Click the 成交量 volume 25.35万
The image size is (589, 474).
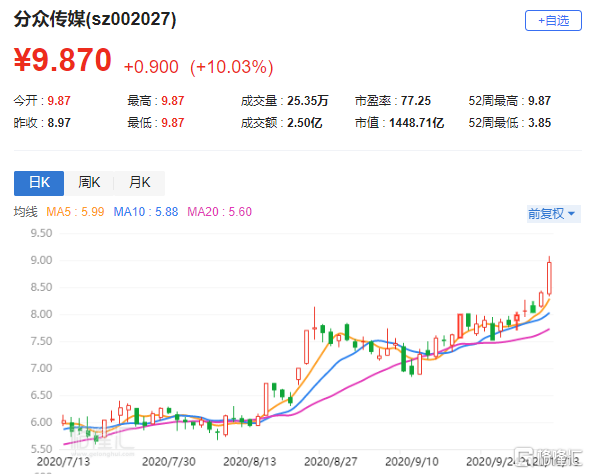[x=308, y=101]
